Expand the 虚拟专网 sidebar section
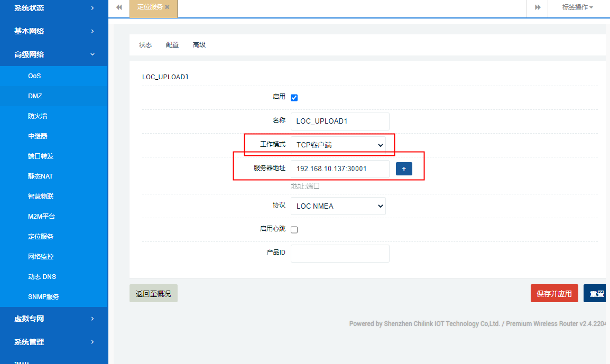Screen dimensions: 610x364 [x=53, y=319]
